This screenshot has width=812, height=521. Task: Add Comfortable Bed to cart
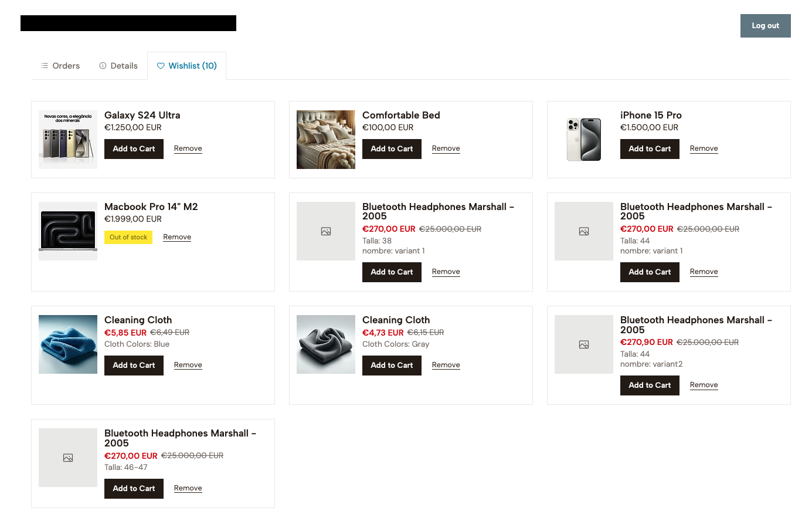(392, 149)
